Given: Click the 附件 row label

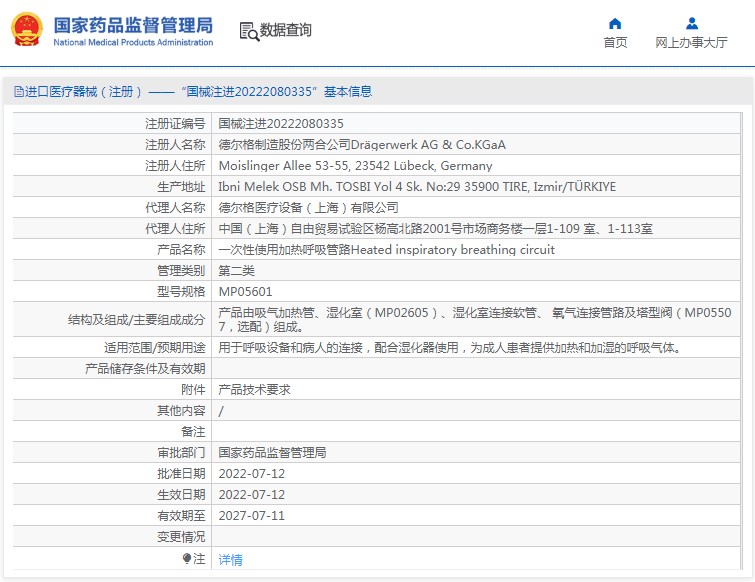Looking at the screenshot, I should click(193, 389).
